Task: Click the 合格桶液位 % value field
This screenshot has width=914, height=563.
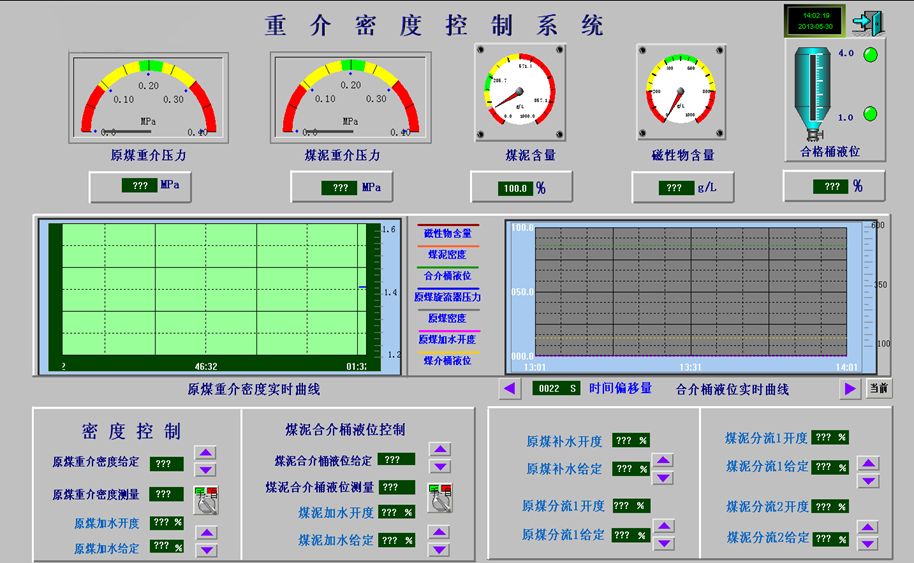Action: point(832,187)
